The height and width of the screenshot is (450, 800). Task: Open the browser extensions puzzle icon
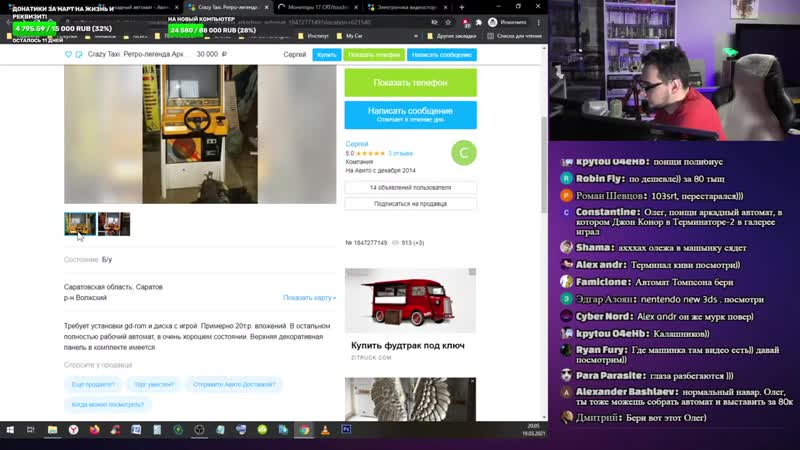[479, 22]
